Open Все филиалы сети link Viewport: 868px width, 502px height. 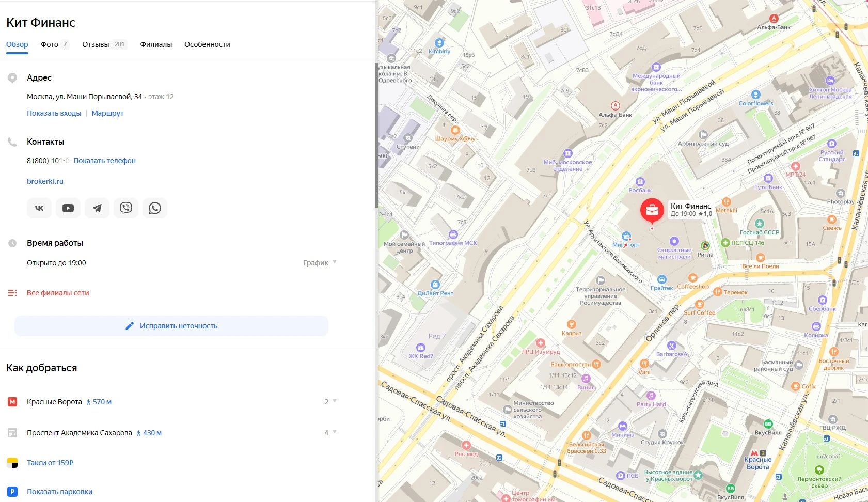point(58,293)
